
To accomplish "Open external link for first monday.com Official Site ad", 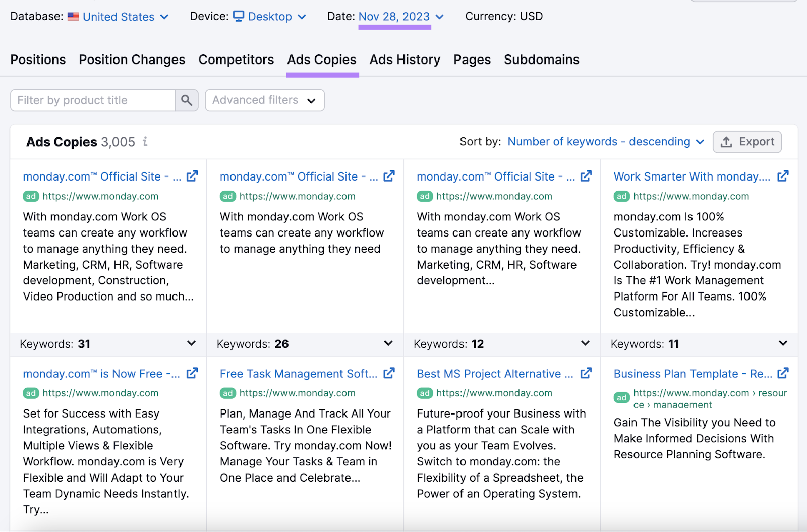I will coord(192,176).
